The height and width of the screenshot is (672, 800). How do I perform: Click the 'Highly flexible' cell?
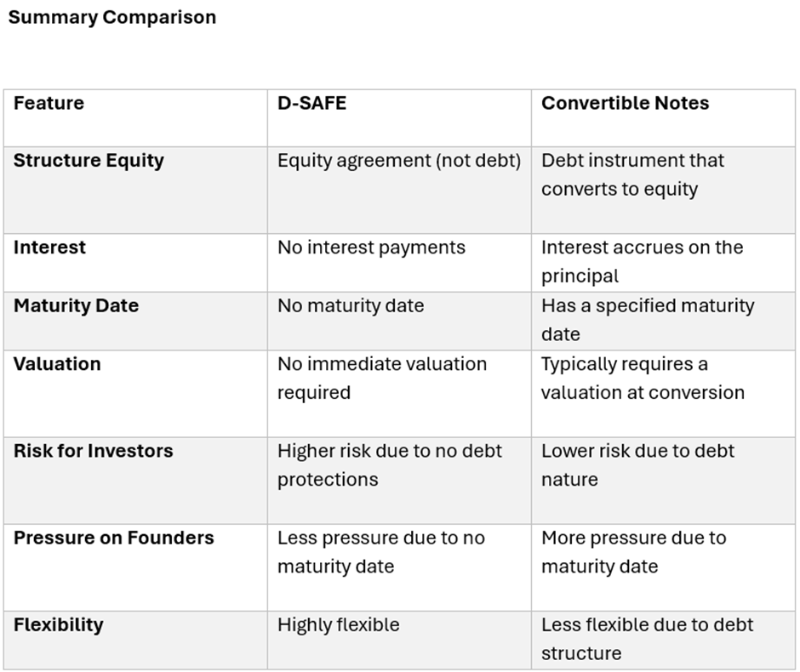point(338,625)
